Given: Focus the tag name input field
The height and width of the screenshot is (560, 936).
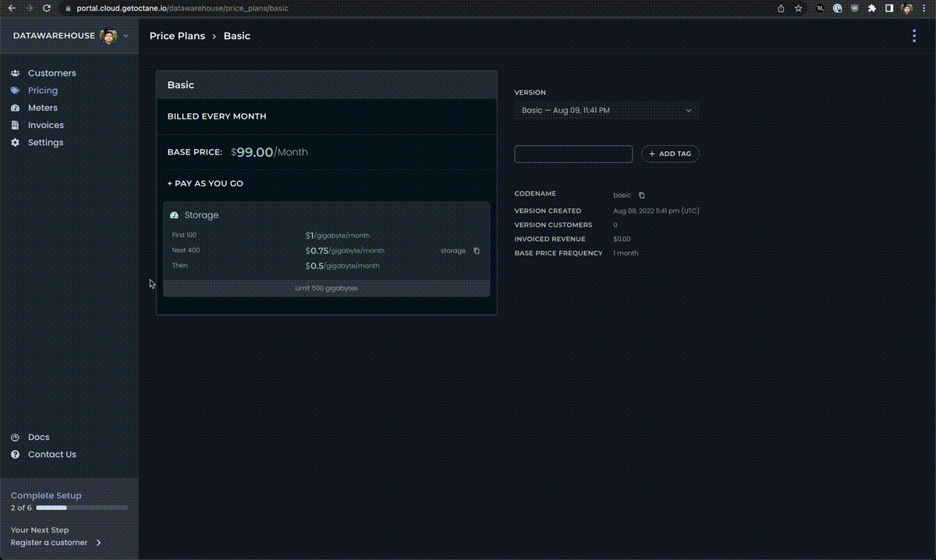Looking at the screenshot, I should click(573, 154).
